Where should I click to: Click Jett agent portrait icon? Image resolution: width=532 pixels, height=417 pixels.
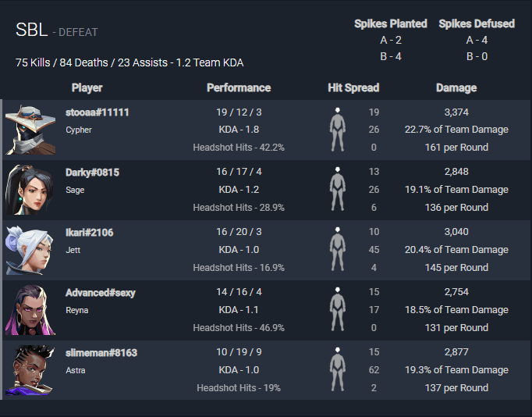pyautogui.click(x=30, y=250)
